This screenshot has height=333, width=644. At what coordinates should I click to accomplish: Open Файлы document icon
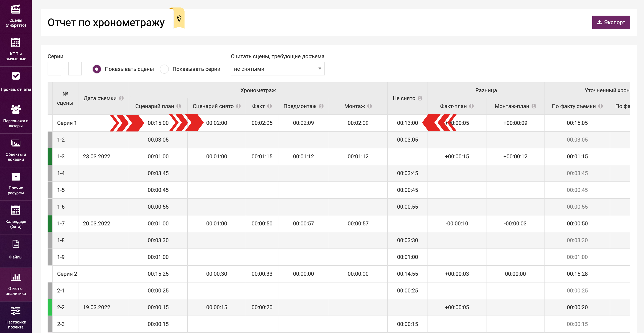tap(15, 244)
